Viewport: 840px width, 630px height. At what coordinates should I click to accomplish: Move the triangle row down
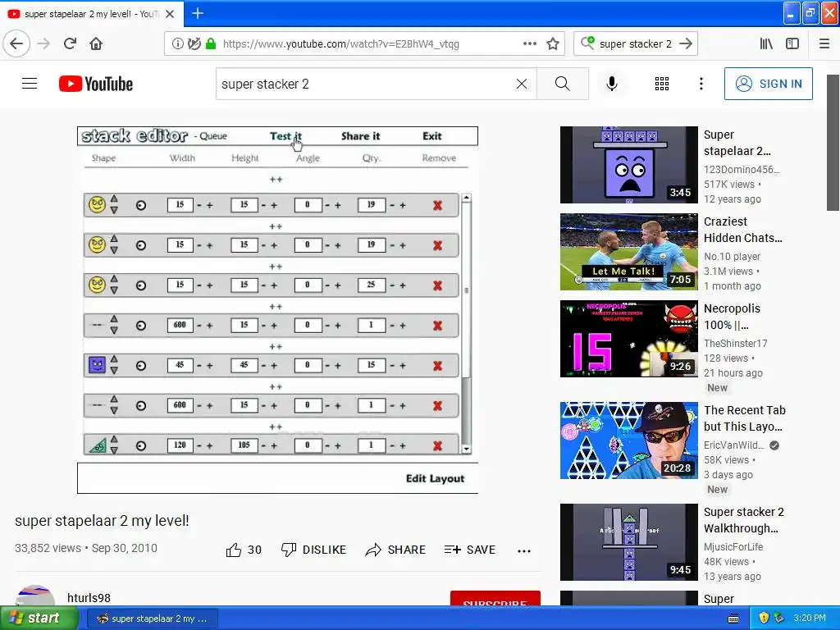tap(114, 450)
